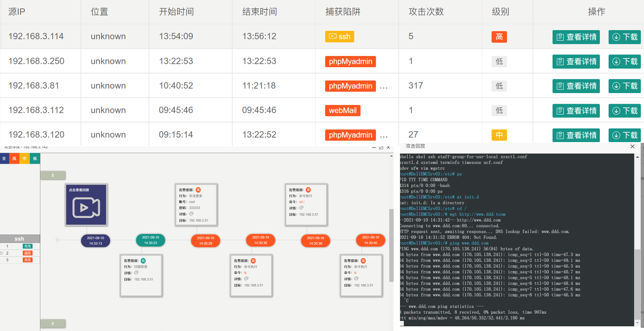
Task: Filter alerts by medium severity (中)
Action: click(x=24, y=159)
